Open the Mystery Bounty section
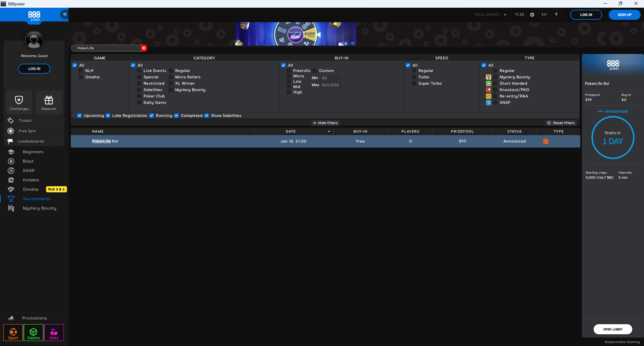This screenshot has height=346, width=644. pos(39,208)
